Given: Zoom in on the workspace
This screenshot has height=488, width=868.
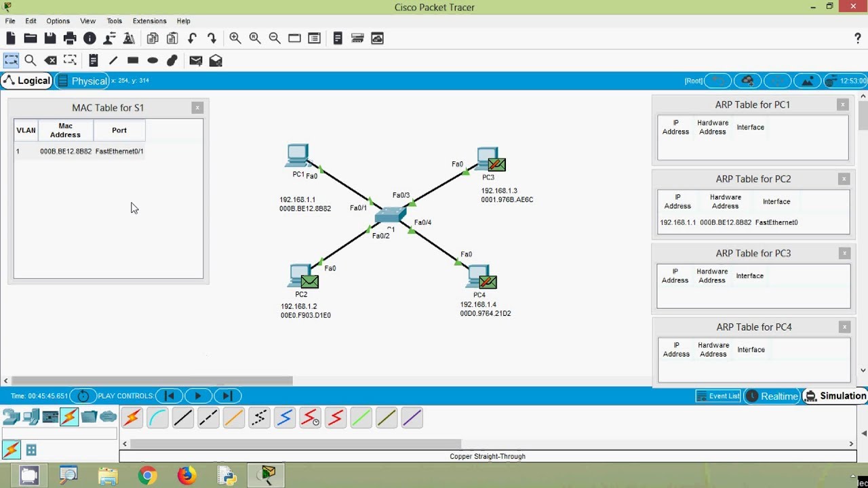Looking at the screenshot, I should [235, 39].
